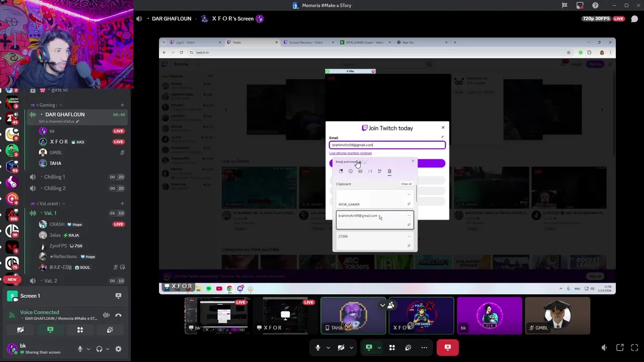The height and width of the screenshot is (362, 644).
Task: Click Clear all in clipboard panel
Action: [x=406, y=184]
